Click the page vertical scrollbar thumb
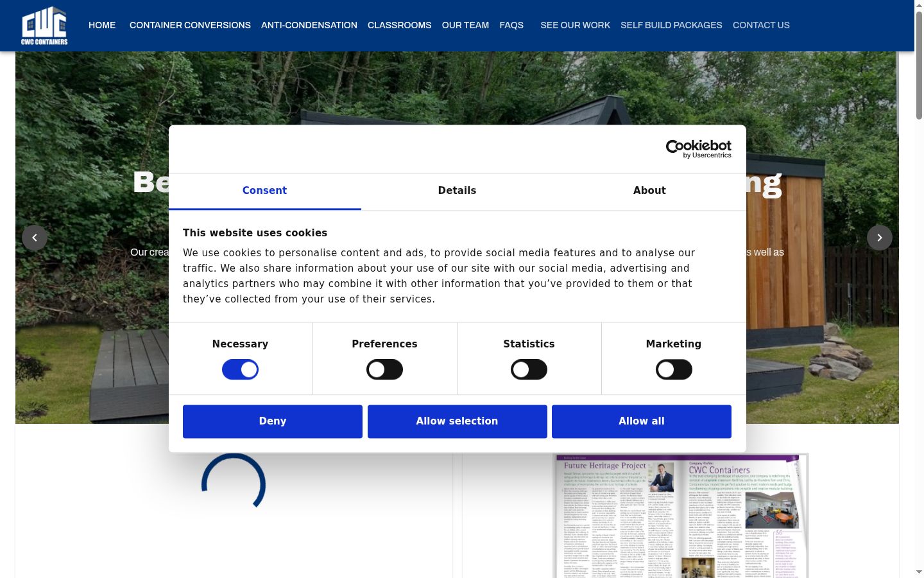 click(919, 66)
